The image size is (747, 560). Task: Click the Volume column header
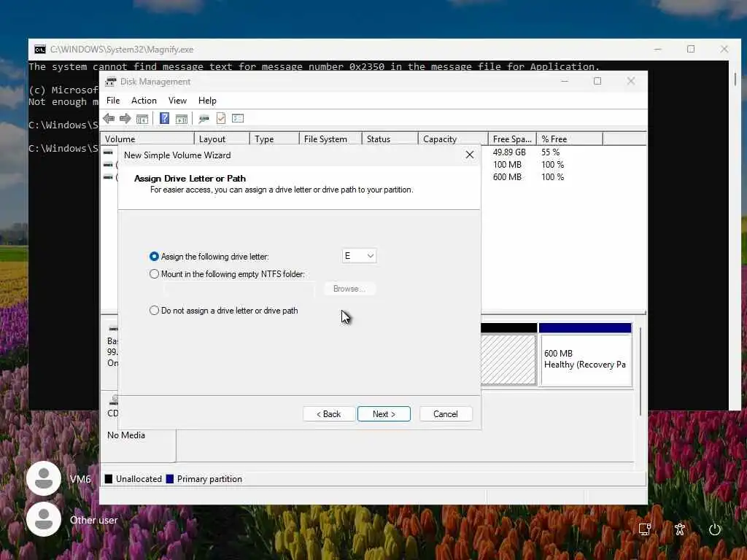coord(147,139)
